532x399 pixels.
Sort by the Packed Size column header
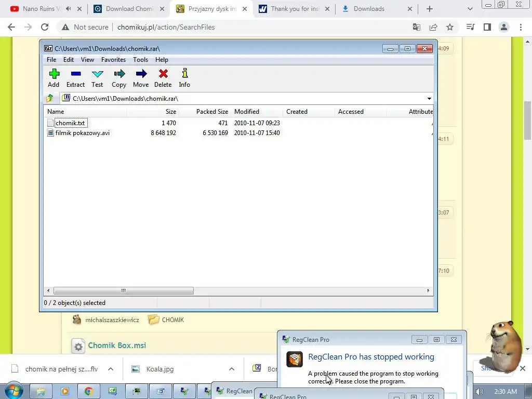coord(205,112)
